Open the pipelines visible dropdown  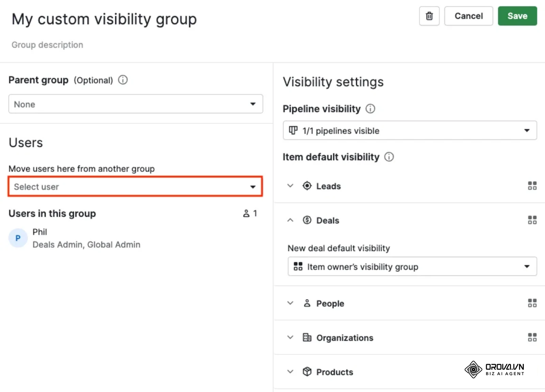coord(410,130)
